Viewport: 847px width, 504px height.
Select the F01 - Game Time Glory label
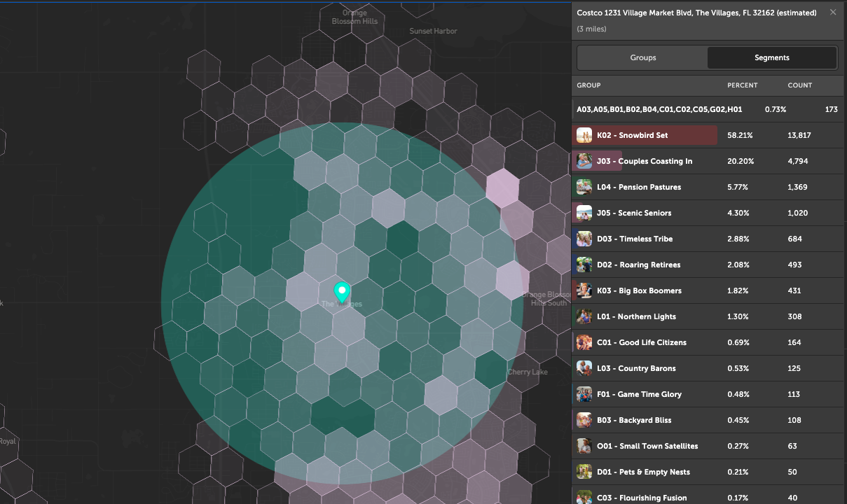639,394
